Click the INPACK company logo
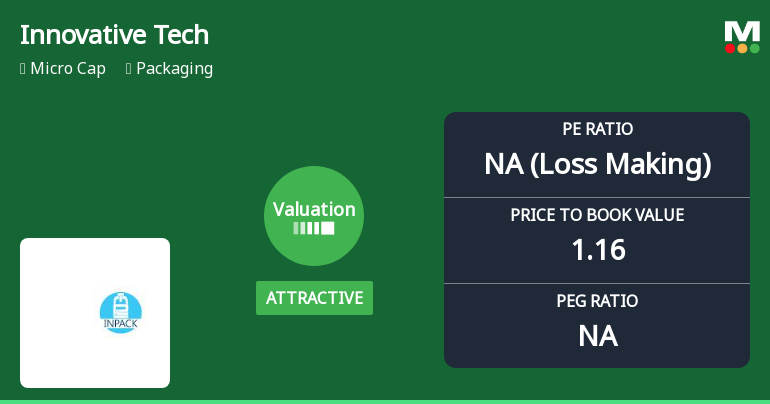This screenshot has width=770, height=404. (x=120, y=312)
